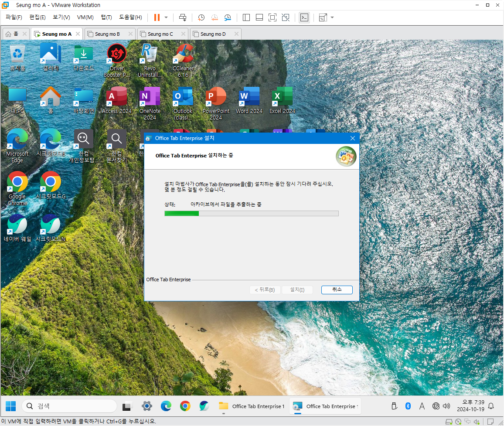Click the 검색 taskbar search box
The height and width of the screenshot is (426, 504).
(69, 406)
